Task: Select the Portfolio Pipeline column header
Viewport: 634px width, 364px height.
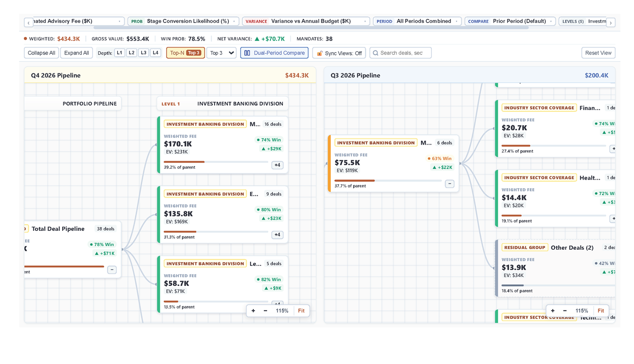Action: [73, 104]
